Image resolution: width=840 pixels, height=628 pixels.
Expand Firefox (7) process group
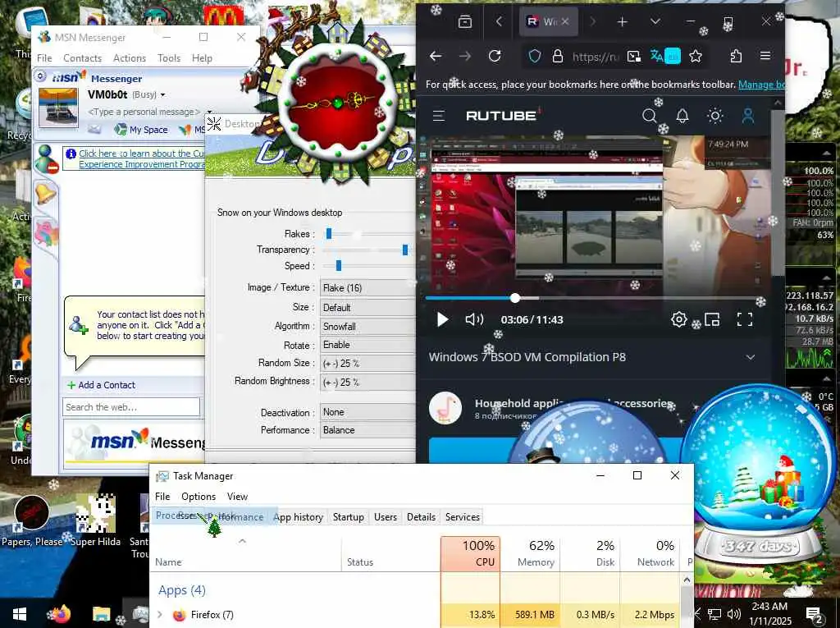(160, 615)
